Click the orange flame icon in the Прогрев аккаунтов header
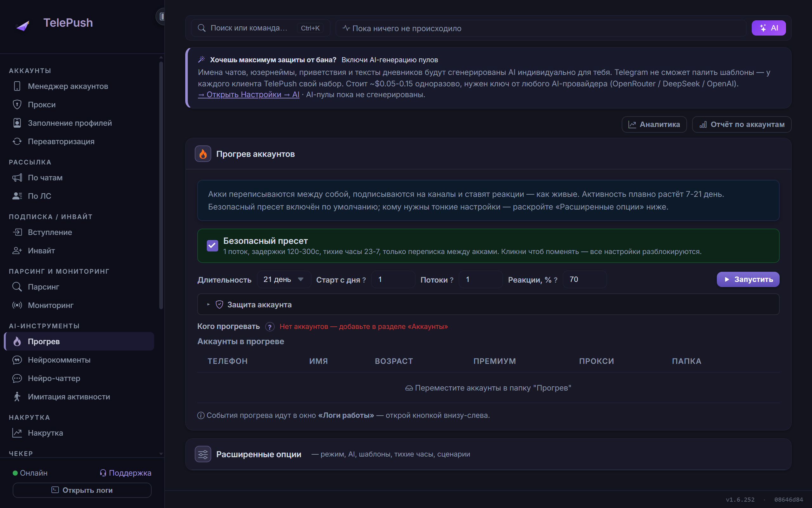This screenshot has width=812, height=508. click(203, 154)
